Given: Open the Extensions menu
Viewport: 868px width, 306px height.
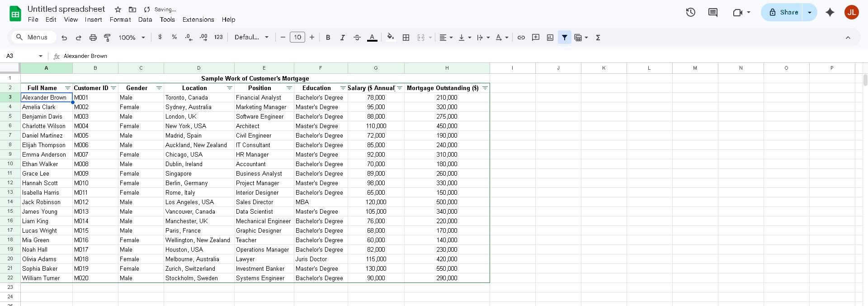Looking at the screenshot, I should click(198, 19).
